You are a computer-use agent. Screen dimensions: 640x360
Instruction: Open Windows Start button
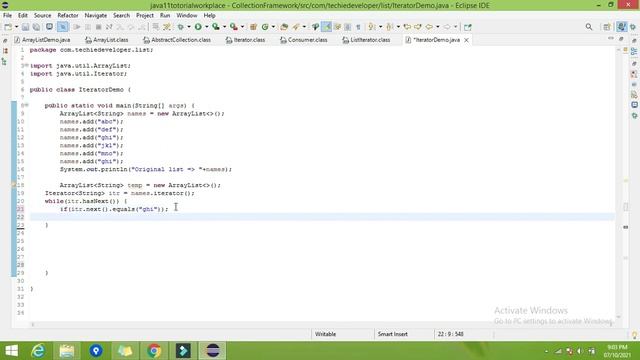tap(11, 351)
